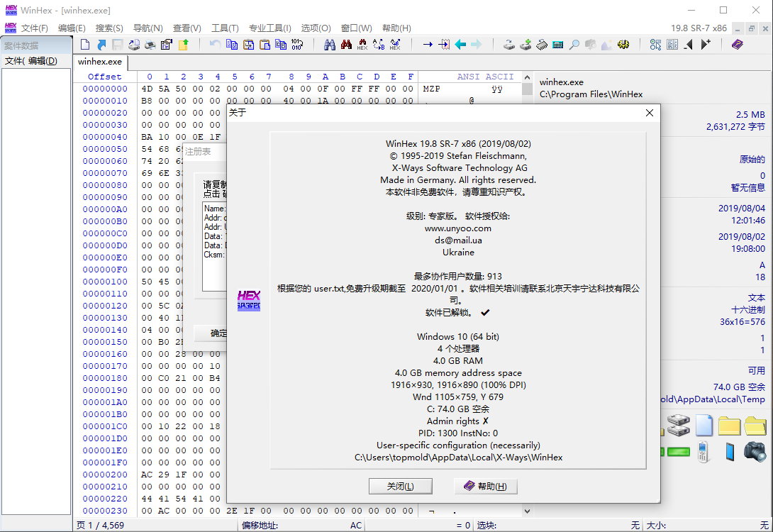
Task: Click the 案件数据 panel header
Action: 36,45
